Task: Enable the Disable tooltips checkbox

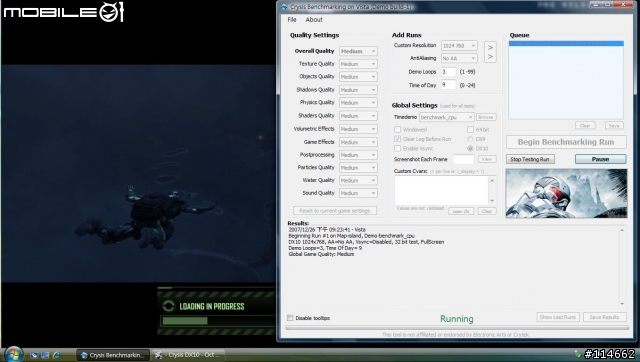Action: point(290,318)
